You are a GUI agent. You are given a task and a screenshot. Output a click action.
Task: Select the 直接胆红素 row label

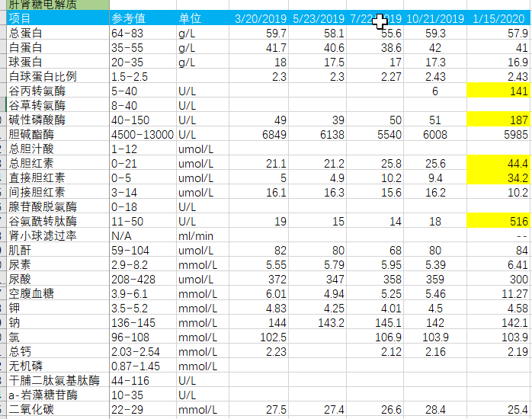pyautogui.click(x=37, y=178)
